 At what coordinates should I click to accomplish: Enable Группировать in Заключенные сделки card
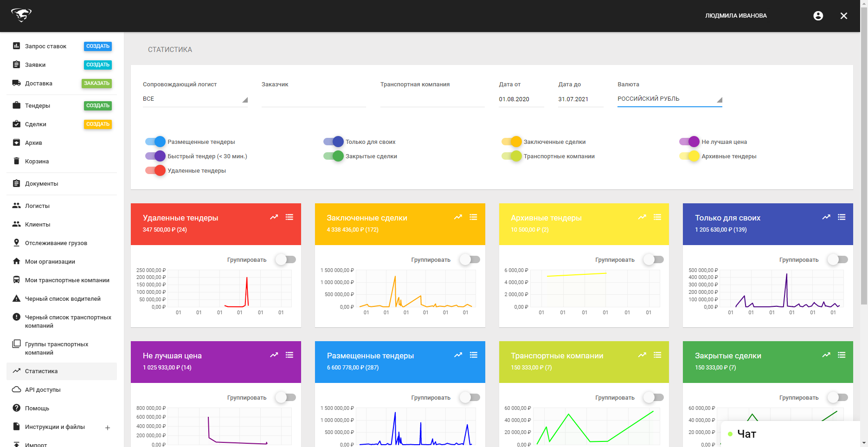point(469,259)
